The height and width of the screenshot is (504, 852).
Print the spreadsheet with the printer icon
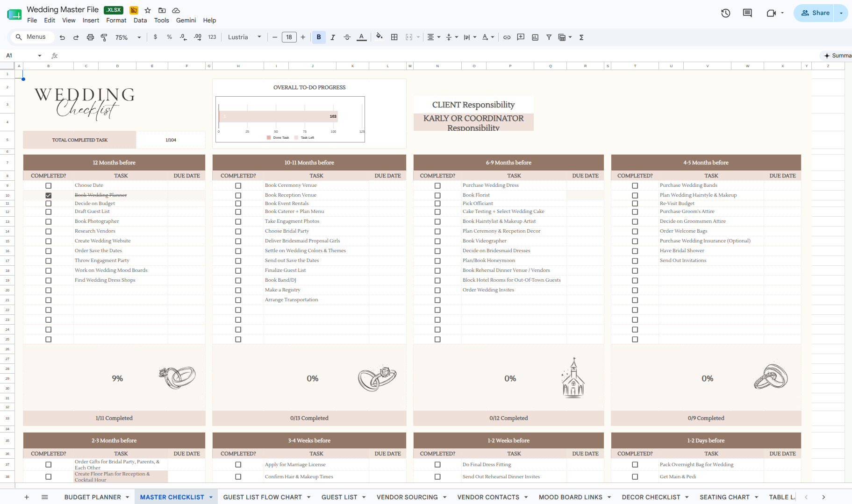tap(90, 37)
